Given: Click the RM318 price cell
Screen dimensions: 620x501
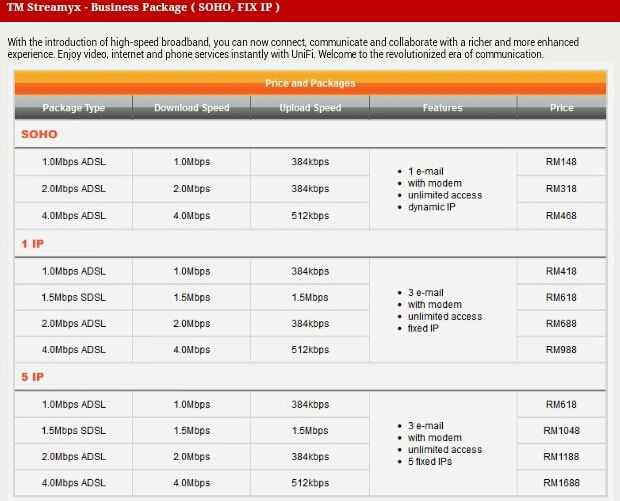Looking at the screenshot, I should pyautogui.click(x=561, y=188).
